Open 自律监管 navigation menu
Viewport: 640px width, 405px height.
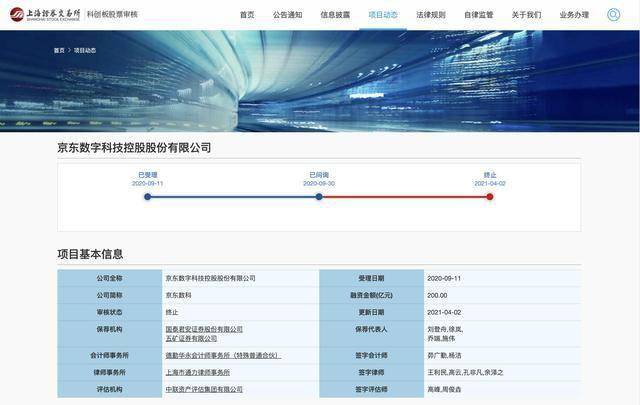(478, 15)
